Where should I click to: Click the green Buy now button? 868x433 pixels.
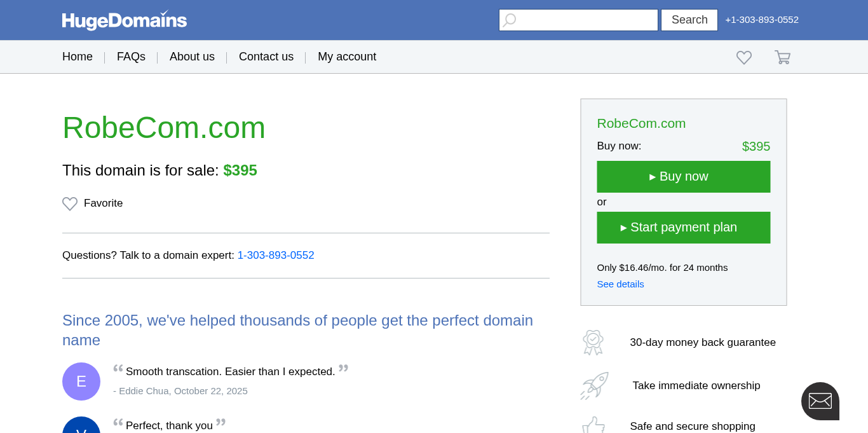(683, 177)
